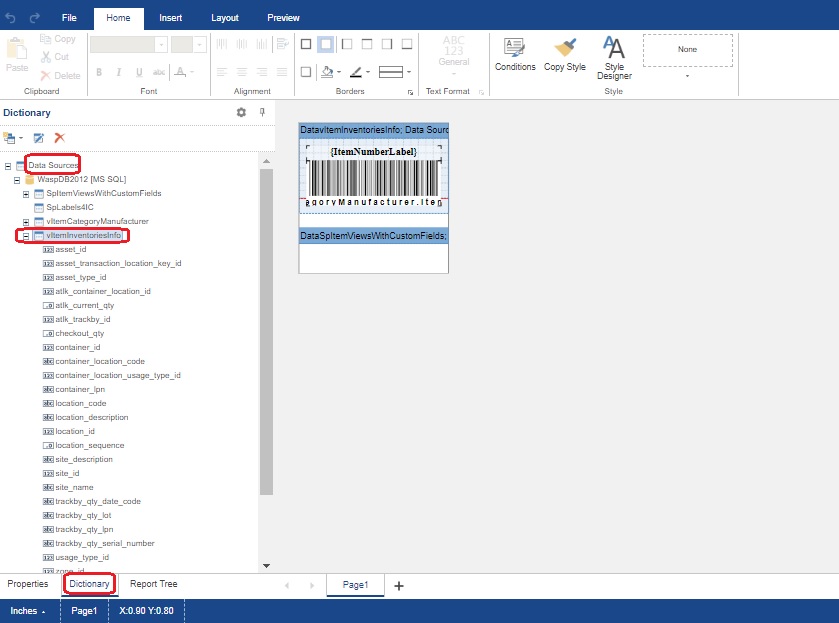Open the border color picker
The width and height of the screenshot is (839, 623).
[359, 72]
